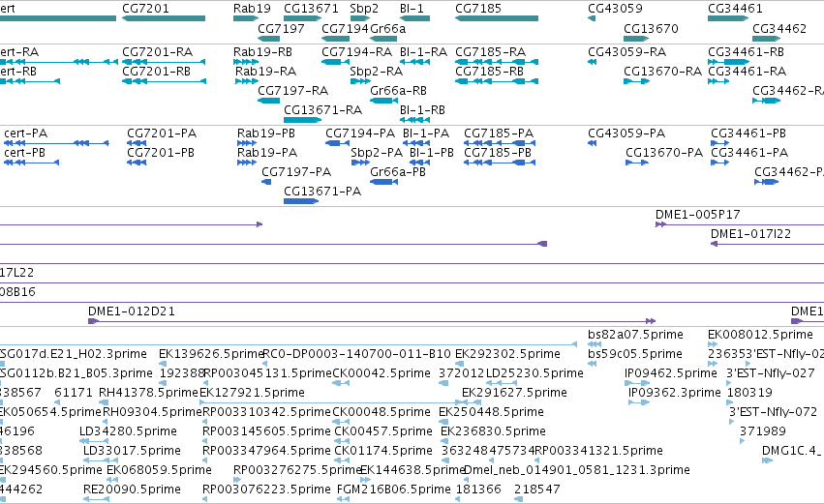Open the CG43059-PA protein label
824x504 pixels.
point(626,133)
